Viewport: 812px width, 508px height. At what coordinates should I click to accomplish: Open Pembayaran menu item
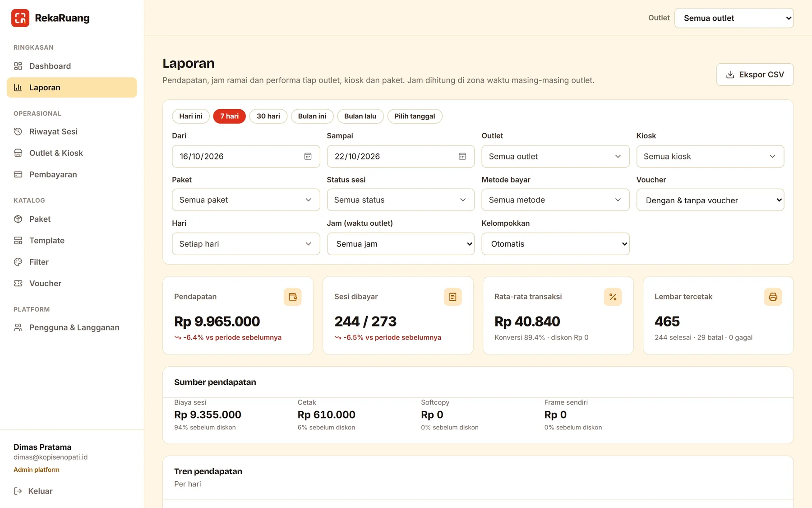pos(72,174)
